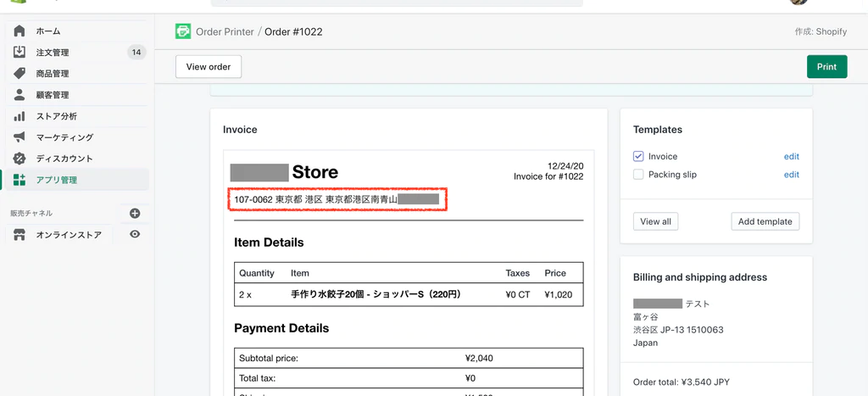Click the Marketing megaphone icon (マーケティング)

(19, 137)
